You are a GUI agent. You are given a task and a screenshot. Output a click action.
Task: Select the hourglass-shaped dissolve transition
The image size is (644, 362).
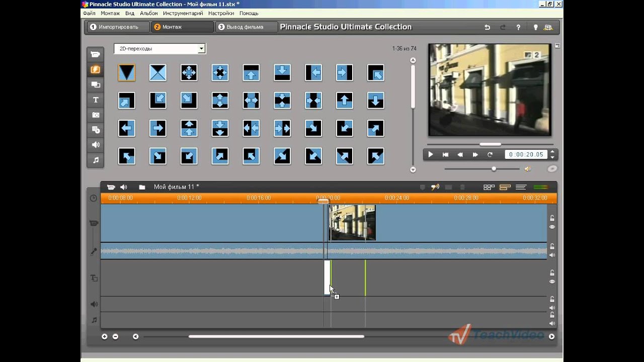click(x=158, y=73)
